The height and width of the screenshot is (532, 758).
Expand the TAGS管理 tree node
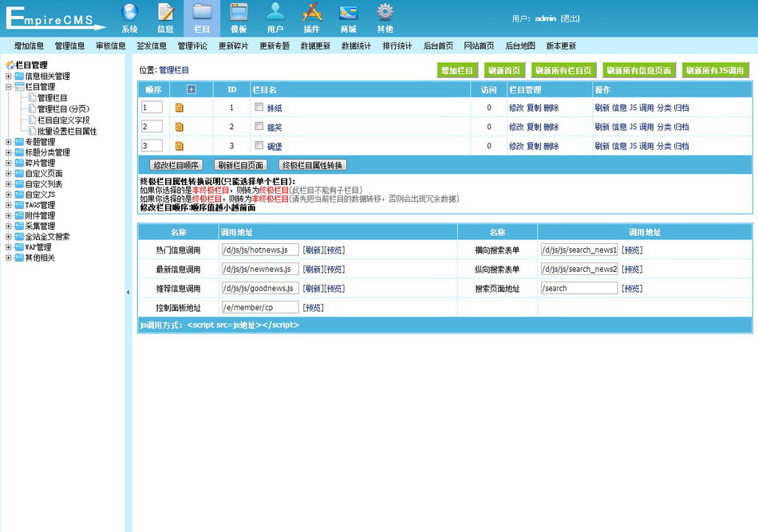[8, 205]
